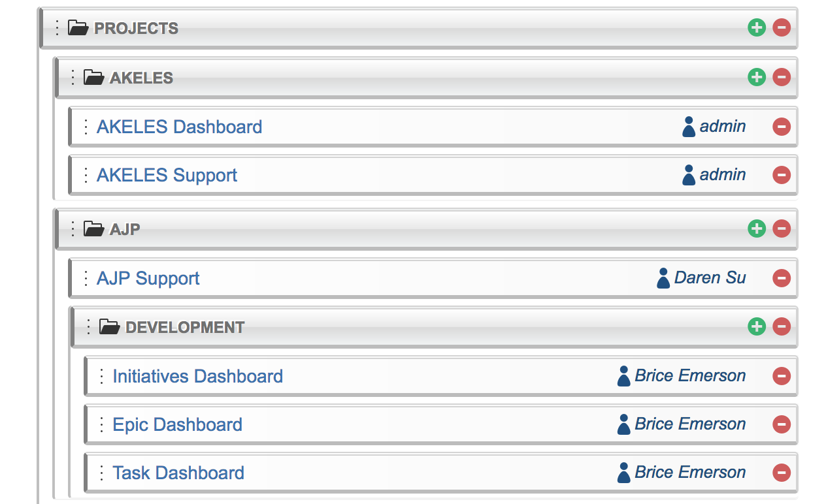Remove the Epic Dashboard entry
The height and width of the screenshot is (504, 826).
[x=782, y=424]
